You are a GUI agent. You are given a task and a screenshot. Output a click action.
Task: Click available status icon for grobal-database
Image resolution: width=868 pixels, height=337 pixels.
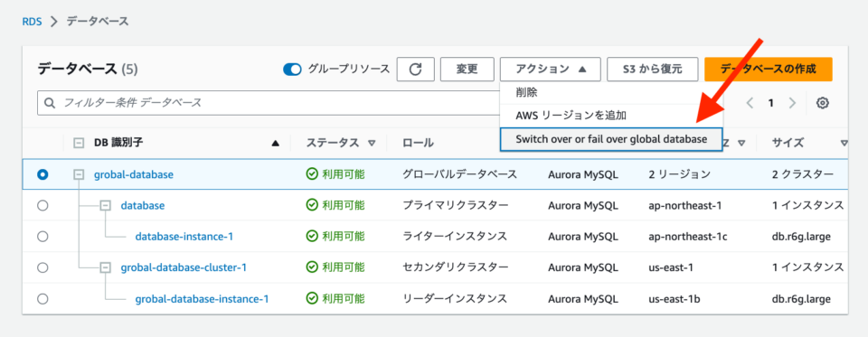pos(312,174)
